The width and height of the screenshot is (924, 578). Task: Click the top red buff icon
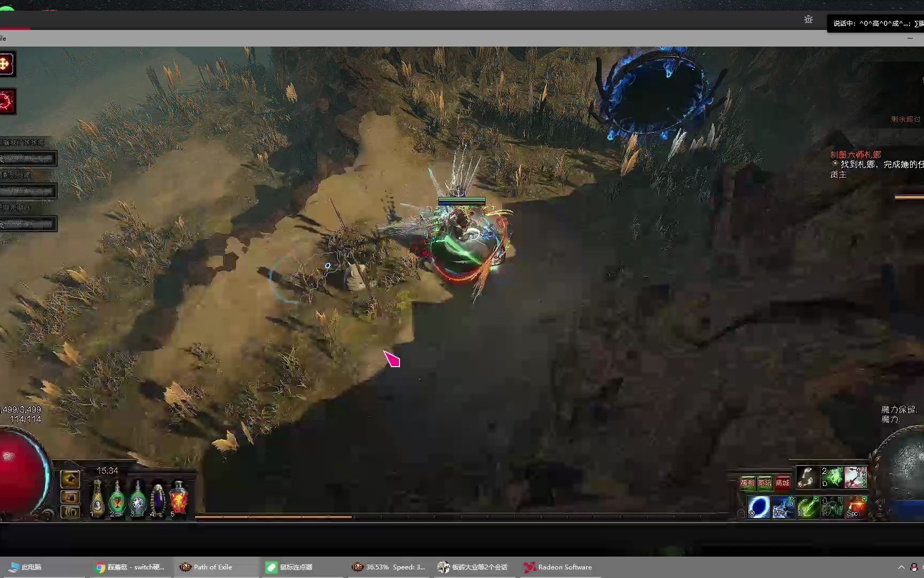[7, 64]
